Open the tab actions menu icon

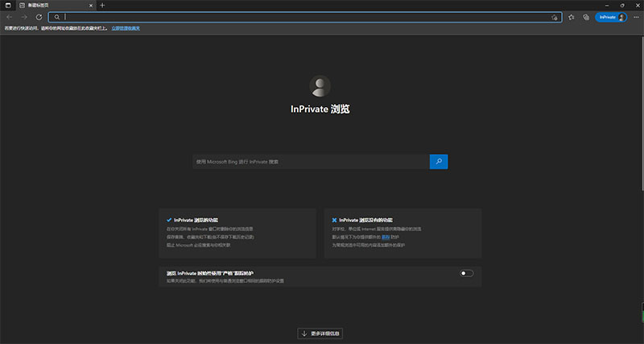tap(7, 5)
